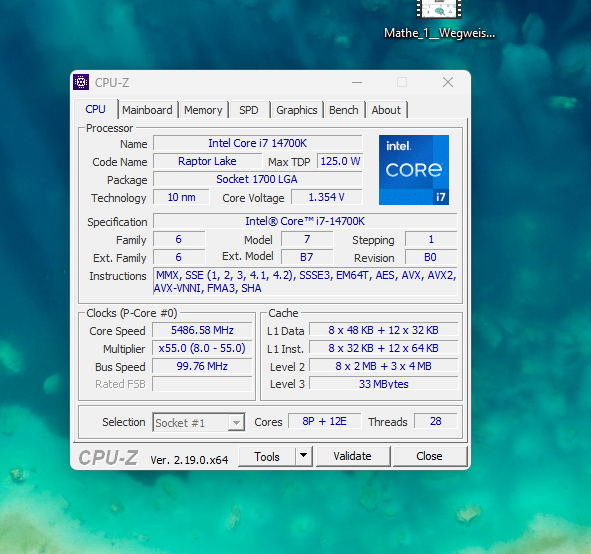Click the Core Speed value '5486.58 MHz'
This screenshot has width=591, height=554.
(202, 330)
